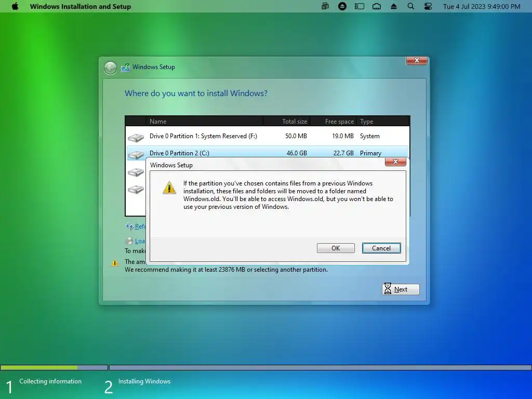The height and width of the screenshot is (399, 532).
Task: Click drive icon for System Reserved partition
Action: 136,137
